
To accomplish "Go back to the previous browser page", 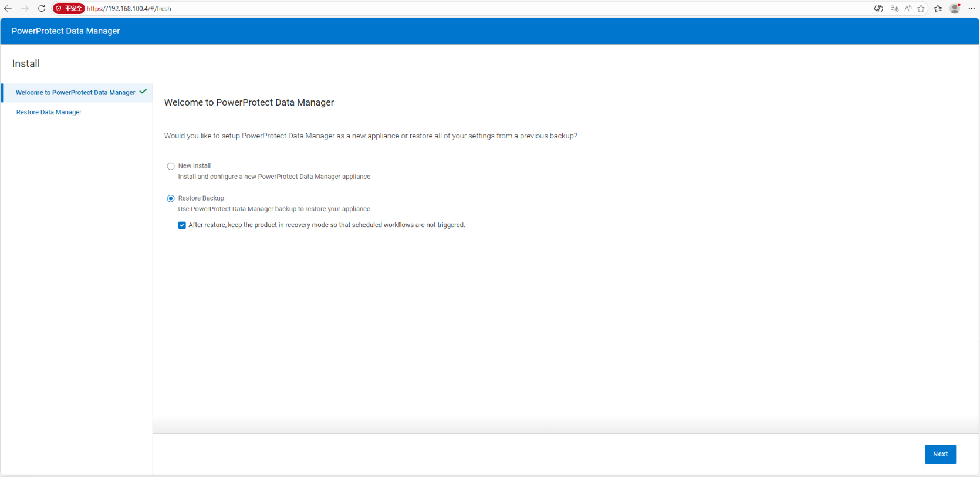I will pos(8,8).
